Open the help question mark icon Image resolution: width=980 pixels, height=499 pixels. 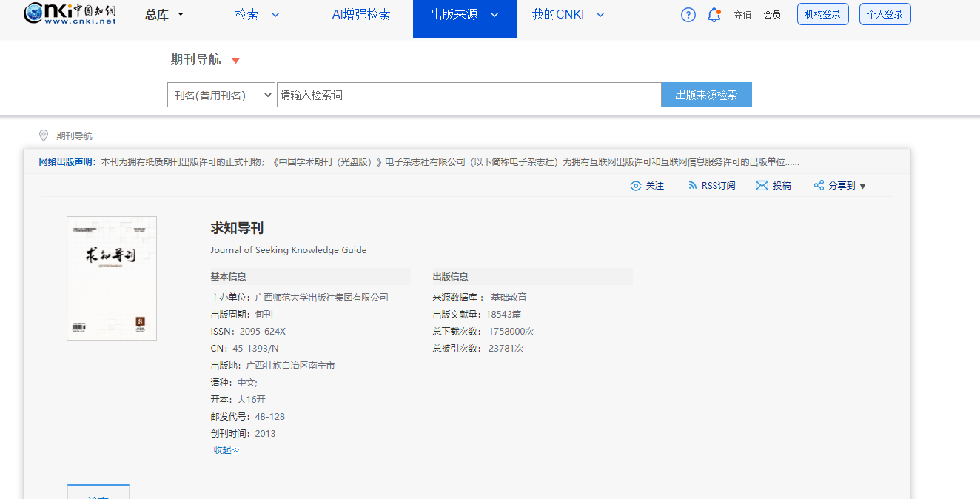688,15
